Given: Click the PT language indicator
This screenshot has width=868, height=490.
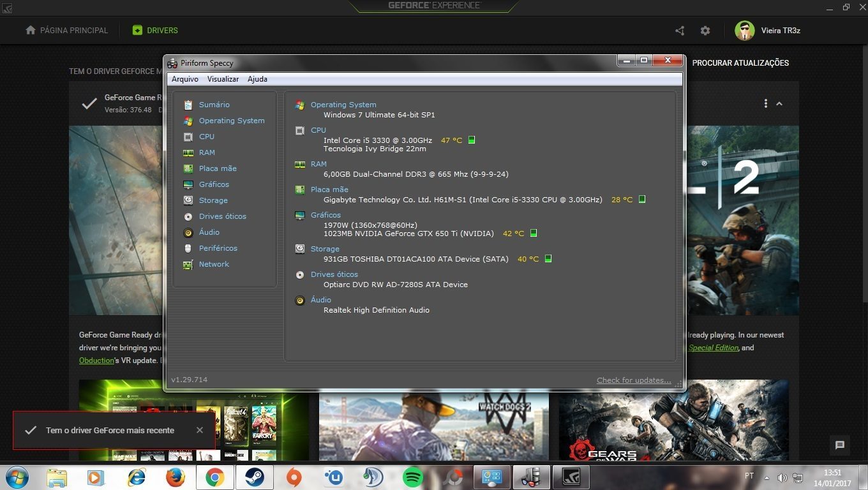Looking at the screenshot, I should pyautogui.click(x=749, y=476).
